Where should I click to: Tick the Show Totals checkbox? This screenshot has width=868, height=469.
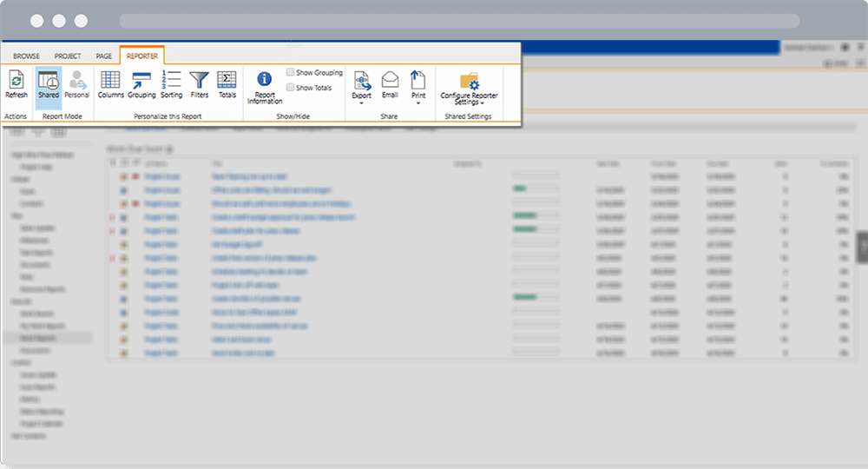coord(291,88)
